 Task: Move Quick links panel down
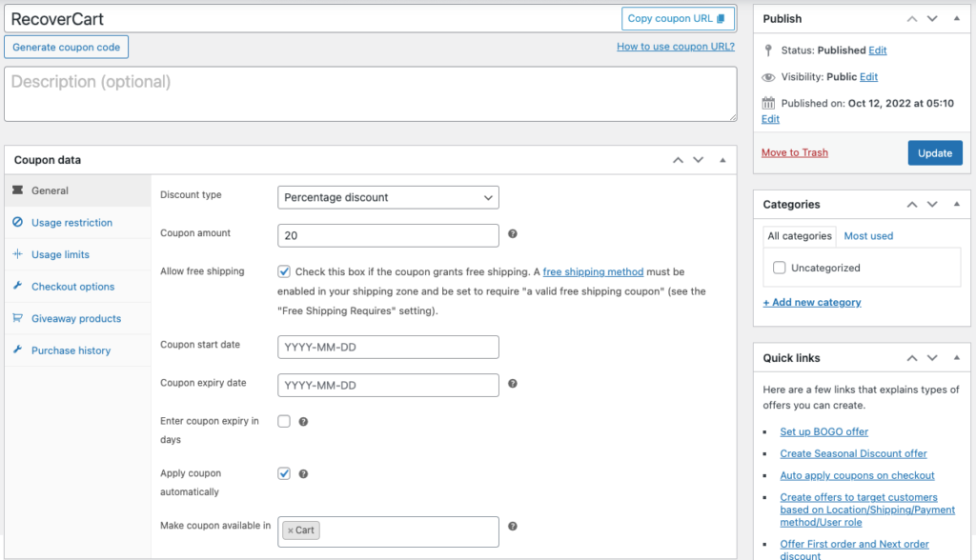coord(932,358)
